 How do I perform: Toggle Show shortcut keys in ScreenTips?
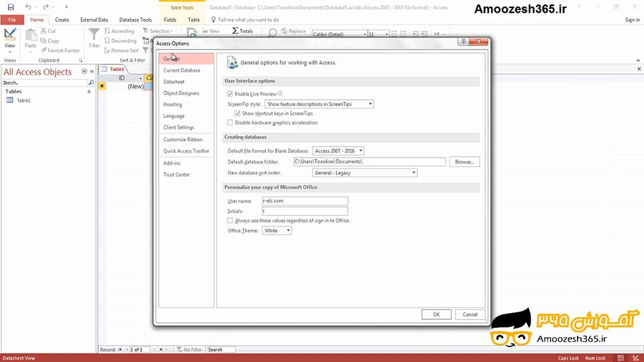tap(237, 113)
